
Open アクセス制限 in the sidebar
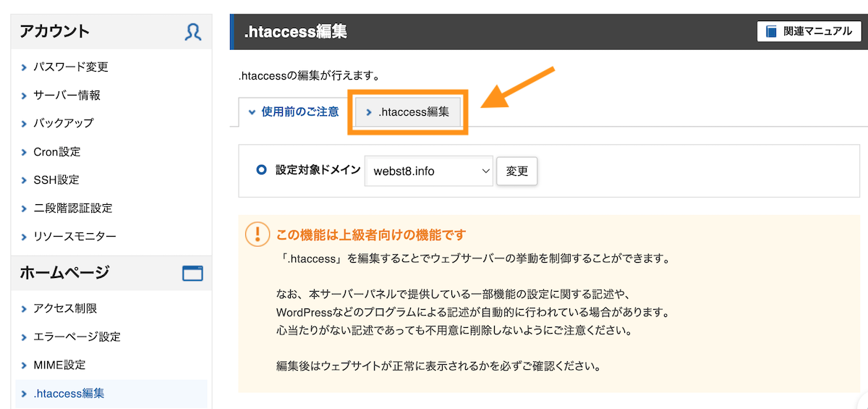point(64,308)
